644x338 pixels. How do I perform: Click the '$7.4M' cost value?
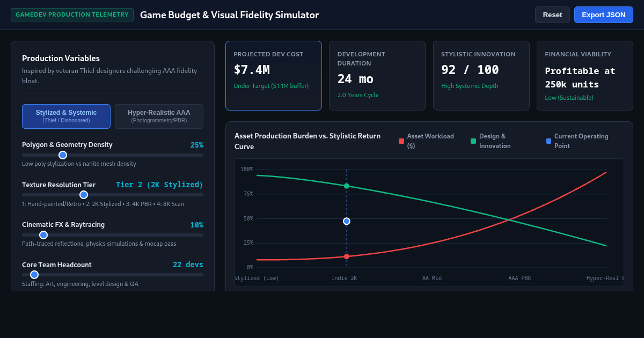(252, 69)
